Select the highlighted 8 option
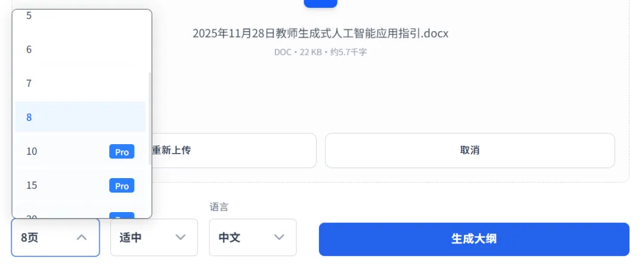644x280 pixels. click(x=80, y=117)
